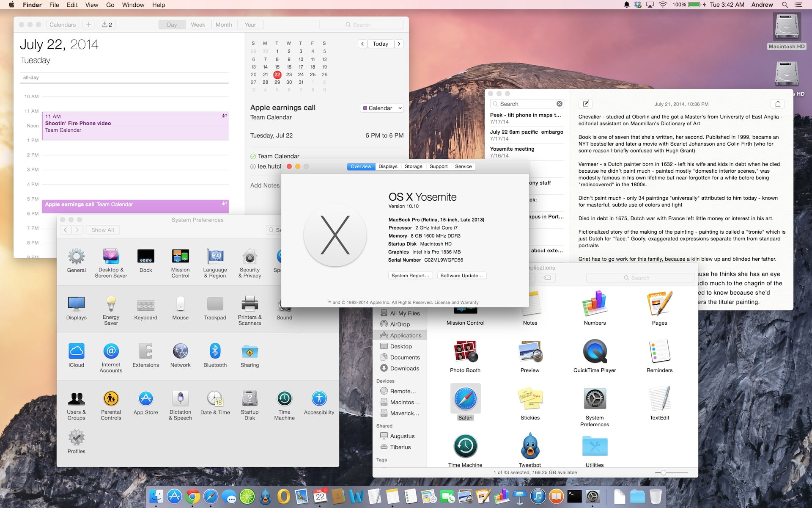Click System Report button in About Mac
The width and height of the screenshot is (812, 508).
coord(409,275)
